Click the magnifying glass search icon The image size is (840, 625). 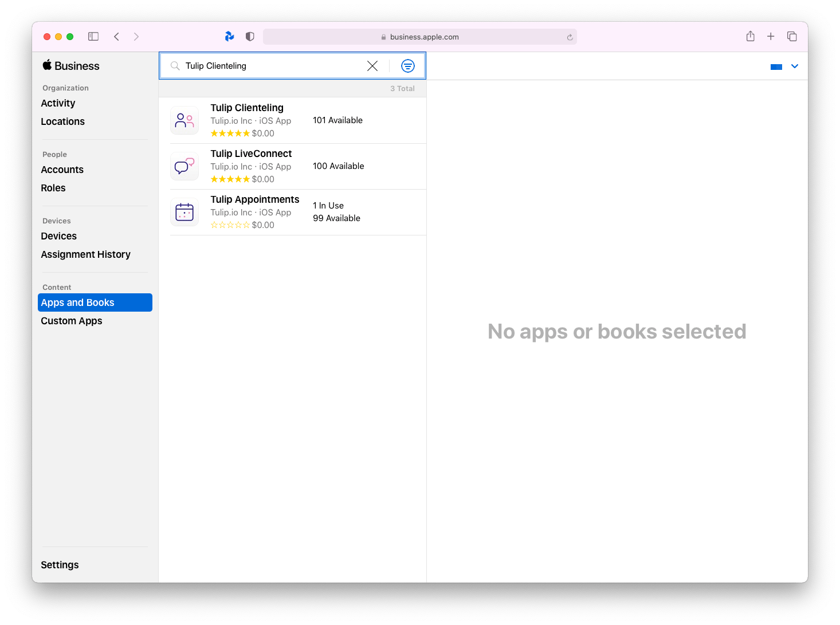point(175,65)
